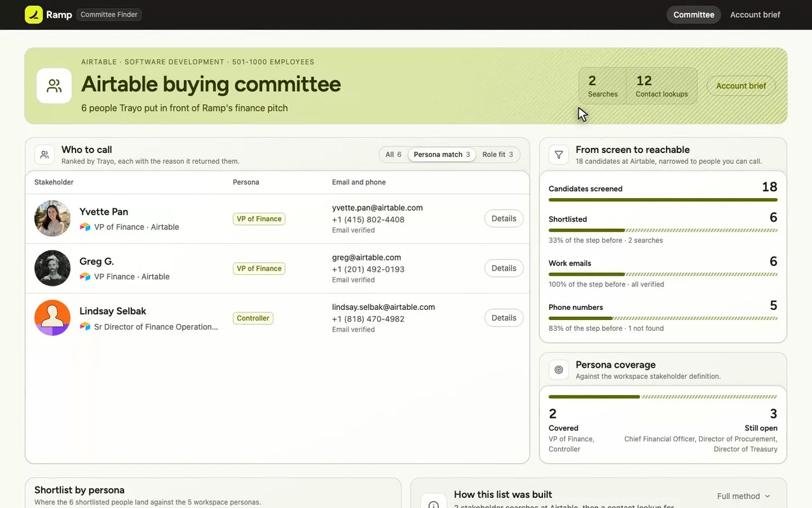Open Greg G.'s profile photo
812x508 pixels.
pos(52,268)
